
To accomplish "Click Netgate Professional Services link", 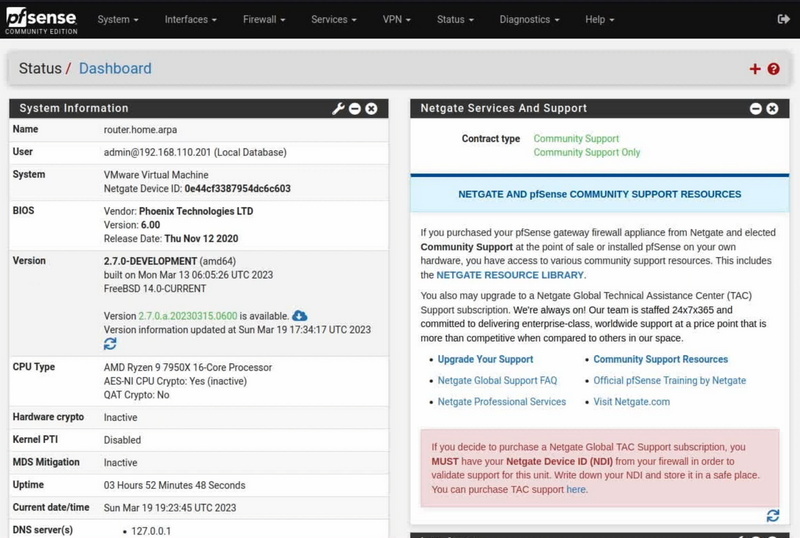I will coord(502,402).
